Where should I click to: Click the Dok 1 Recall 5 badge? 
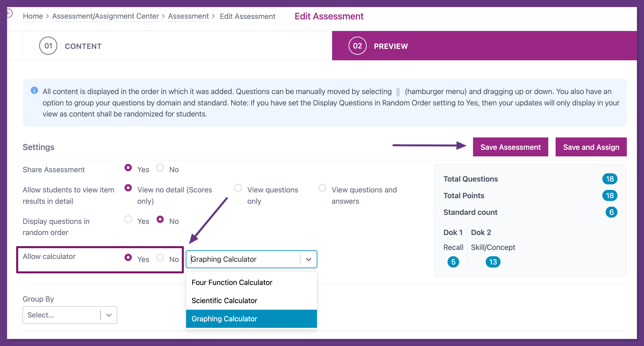click(453, 262)
